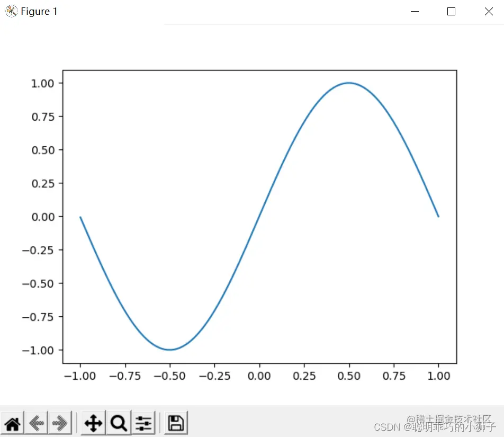504x437 pixels.
Task: Click the y-axis label 0.75
Action: [x=43, y=117]
